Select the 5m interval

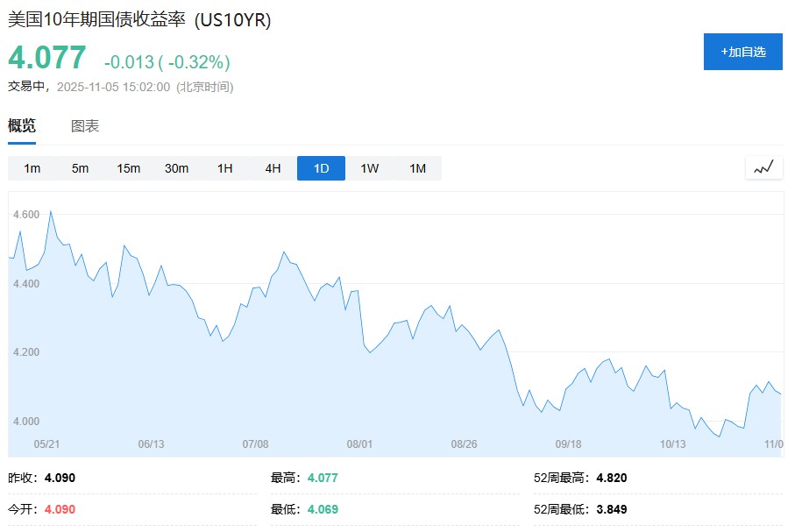(81, 168)
